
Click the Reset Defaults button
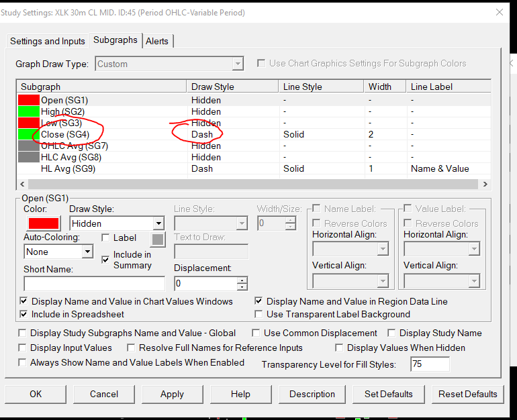467,395
